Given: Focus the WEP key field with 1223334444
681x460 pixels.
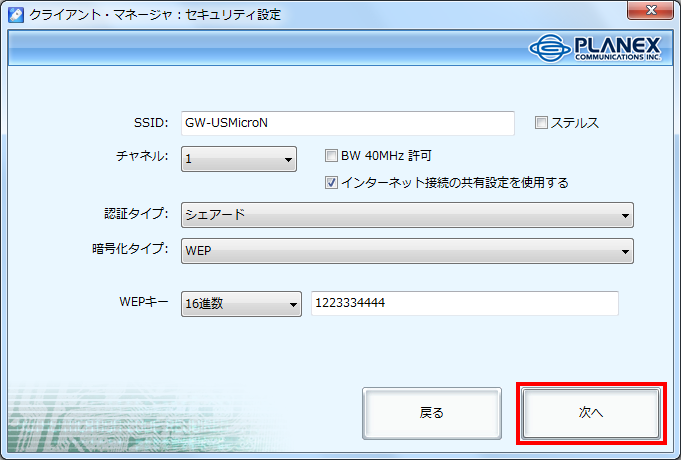Looking at the screenshot, I should [464, 304].
